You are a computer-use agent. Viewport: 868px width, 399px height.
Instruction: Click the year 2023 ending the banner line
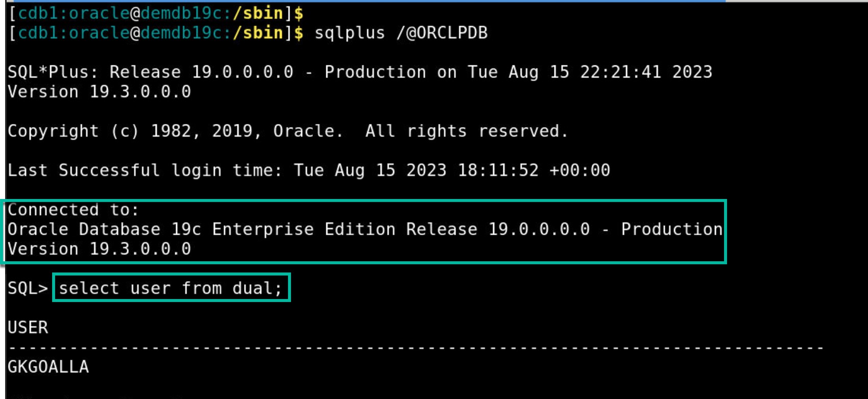692,72
